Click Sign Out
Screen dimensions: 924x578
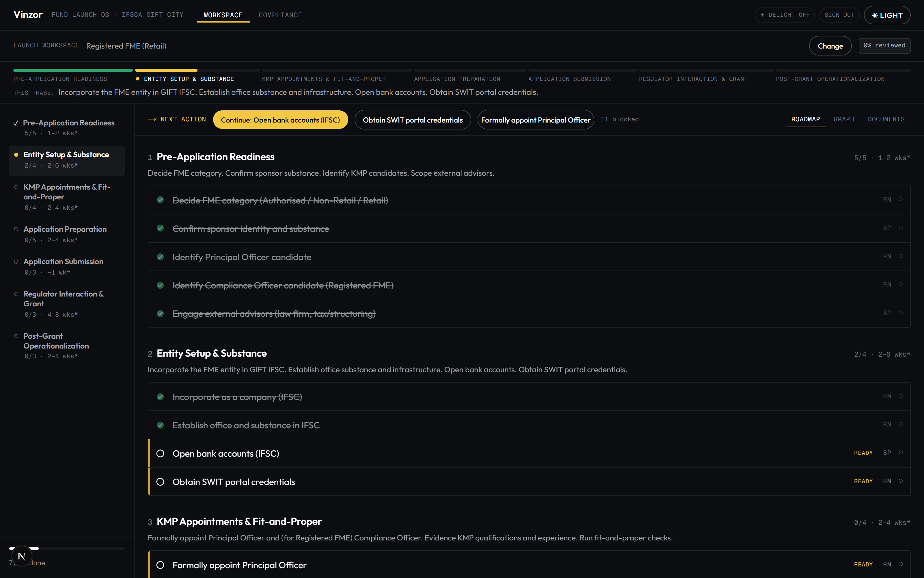[839, 15]
